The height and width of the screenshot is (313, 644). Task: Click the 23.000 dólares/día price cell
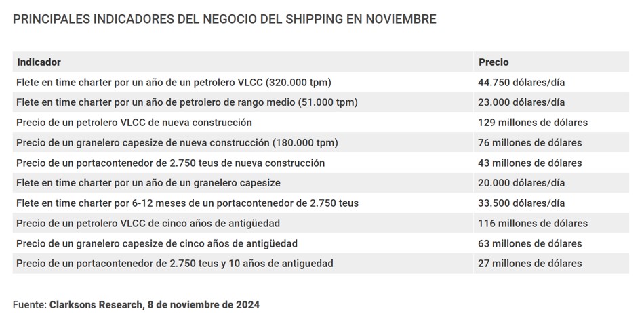[522, 102]
